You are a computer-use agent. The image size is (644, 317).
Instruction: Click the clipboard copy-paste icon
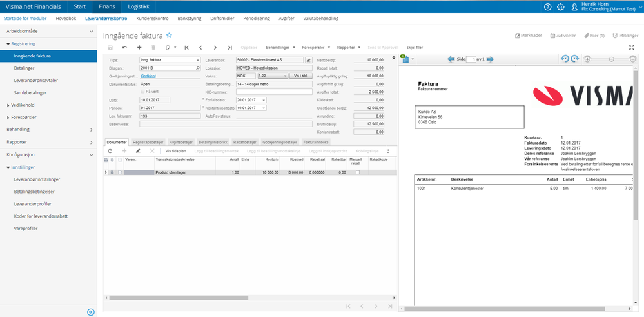tap(168, 48)
